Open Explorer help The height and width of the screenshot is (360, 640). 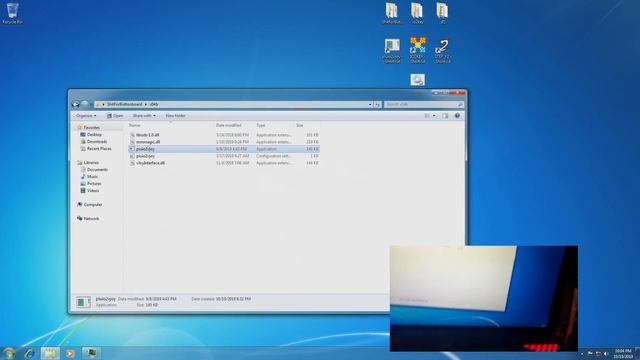tap(457, 116)
